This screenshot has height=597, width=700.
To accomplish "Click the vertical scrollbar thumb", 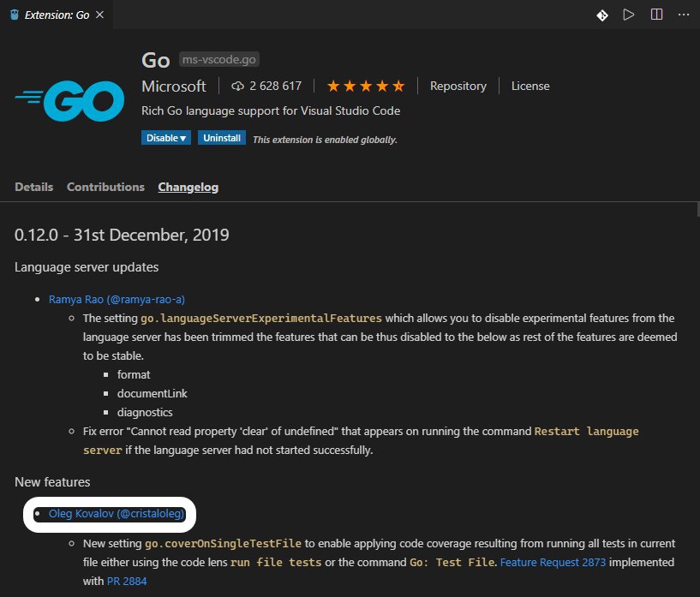I will 697,209.
